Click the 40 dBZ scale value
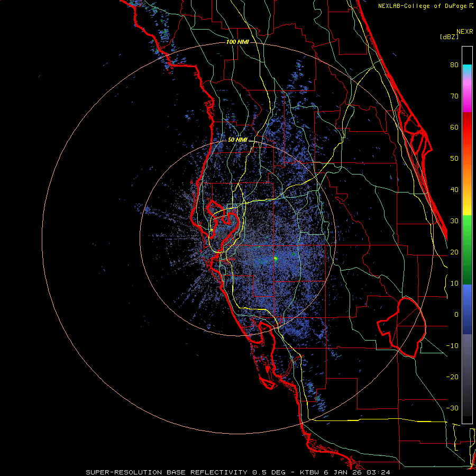Screen dimensions: 476x476 pos(454,190)
